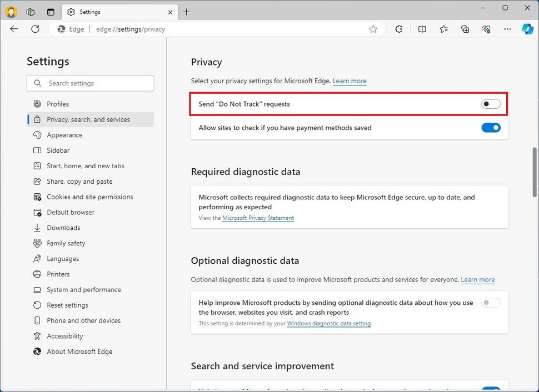Viewport: 539px width, 392px height.
Task: Open the Favorites panel
Action: pyautogui.click(x=443, y=29)
